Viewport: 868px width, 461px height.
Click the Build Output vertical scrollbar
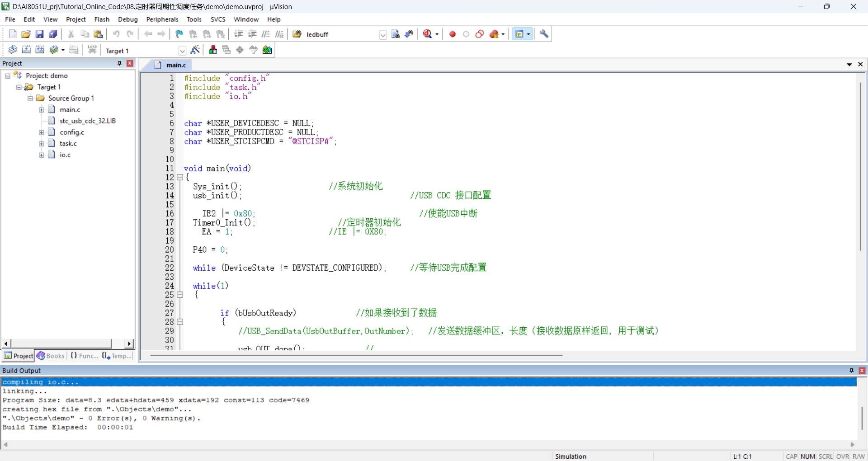(x=862, y=418)
